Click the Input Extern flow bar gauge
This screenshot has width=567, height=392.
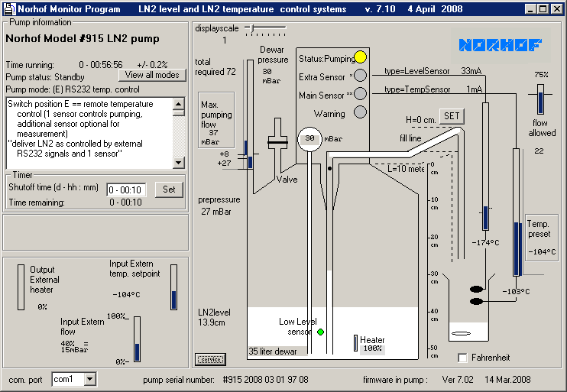pyautogui.click(x=137, y=339)
